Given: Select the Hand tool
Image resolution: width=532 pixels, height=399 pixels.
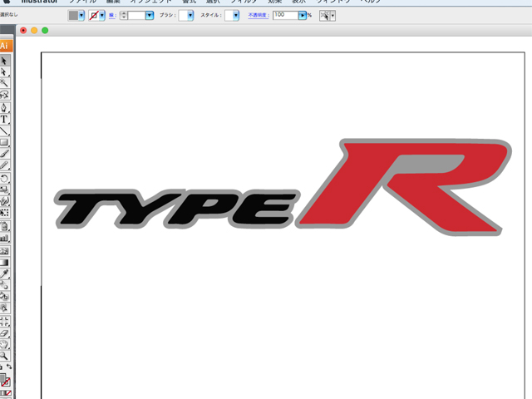Looking at the screenshot, I should 4,344.
